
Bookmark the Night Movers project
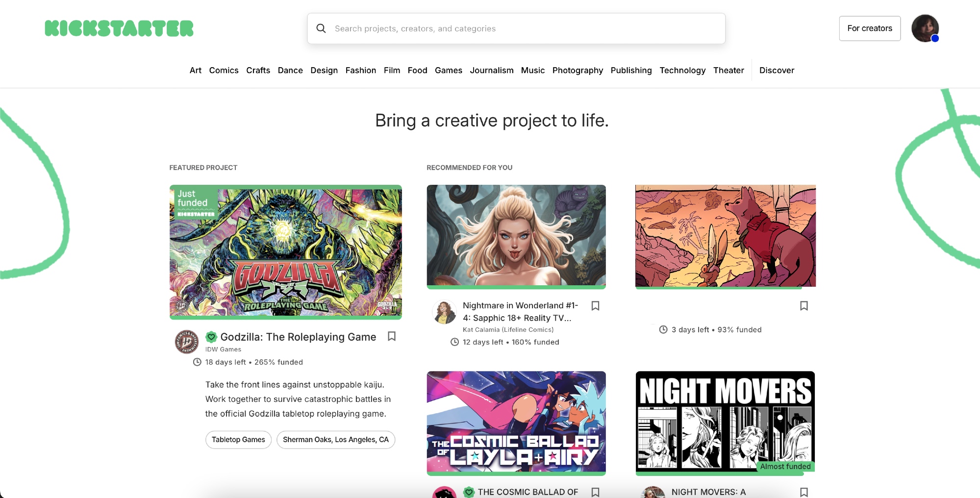804,492
